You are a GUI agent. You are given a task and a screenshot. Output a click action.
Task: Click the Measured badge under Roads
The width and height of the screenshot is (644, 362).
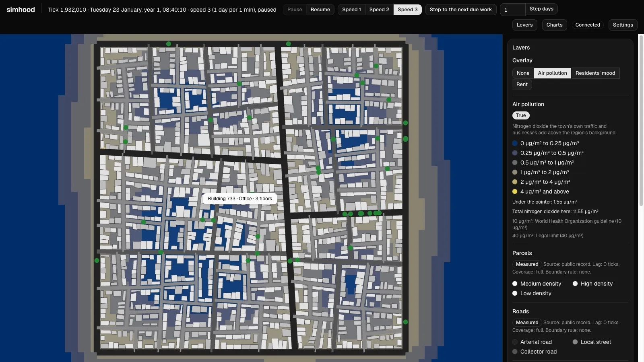click(x=527, y=323)
